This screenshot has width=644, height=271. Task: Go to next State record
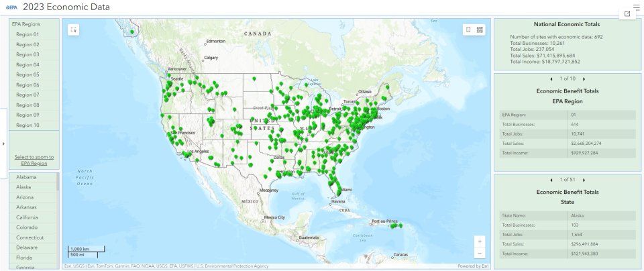coord(584,180)
